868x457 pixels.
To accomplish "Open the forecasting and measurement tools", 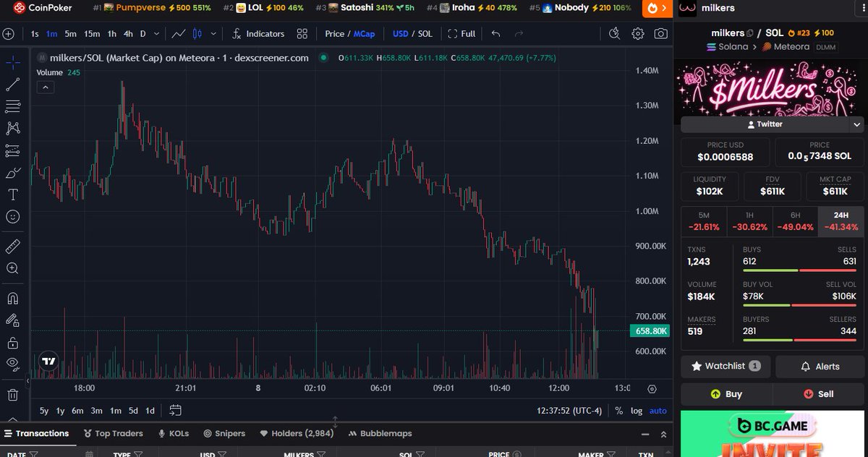I will tap(12, 151).
